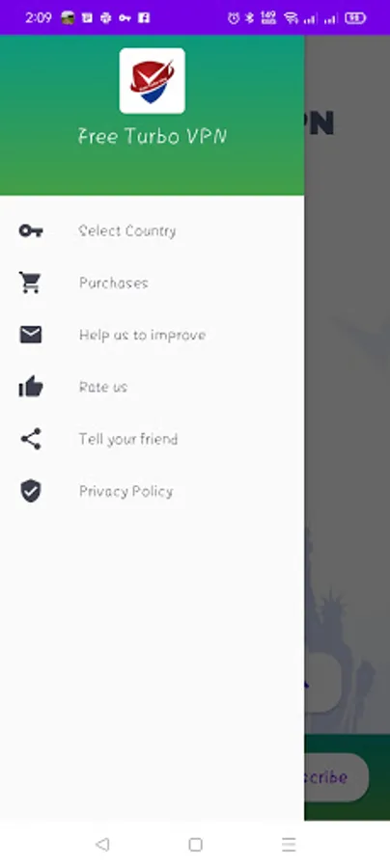Tap the Free Turbo VPN logo image
The width and height of the screenshot is (390, 868).
tap(153, 81)
